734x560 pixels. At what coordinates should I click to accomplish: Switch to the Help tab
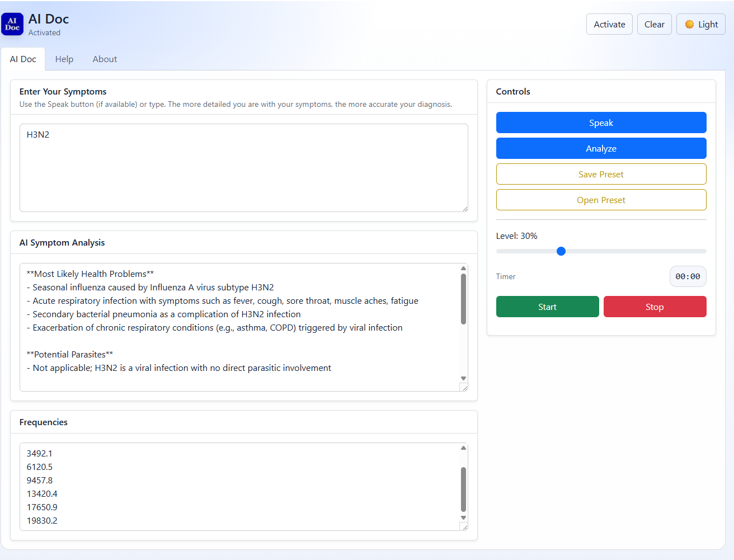coord(64,59)
